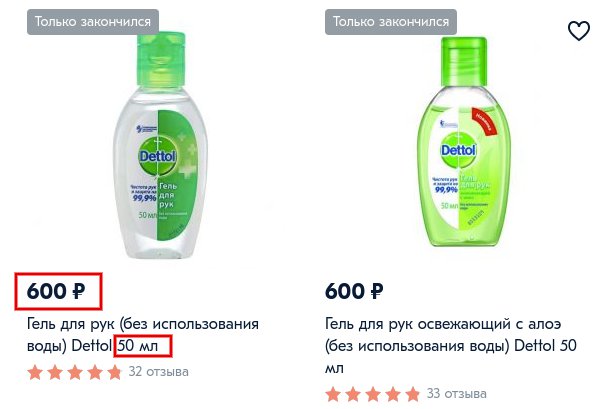Click the first product's 600 ₽ price
Screen dimensions: 598x409
tap(56, 291)
